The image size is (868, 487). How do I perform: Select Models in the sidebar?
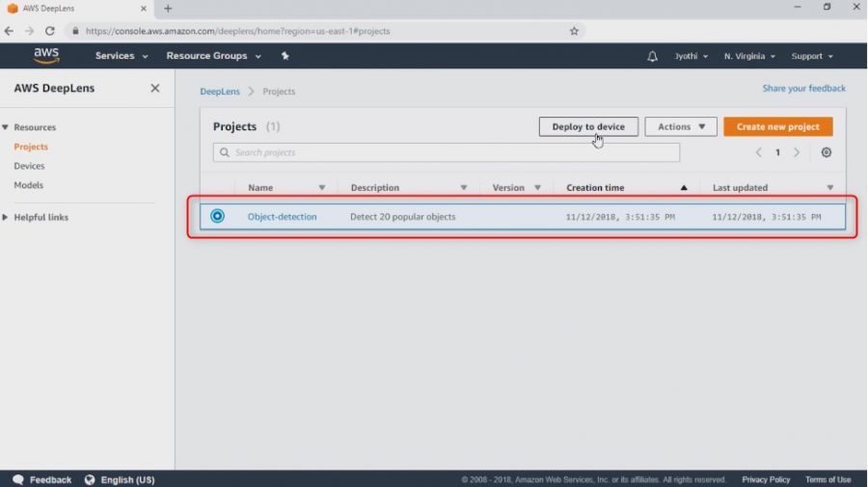pyautogui.click(x=28, y=185)
